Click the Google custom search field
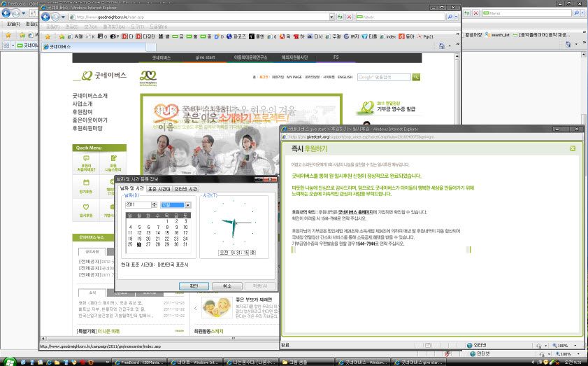Viewport: 588px width, 366px height. point(384,77)
